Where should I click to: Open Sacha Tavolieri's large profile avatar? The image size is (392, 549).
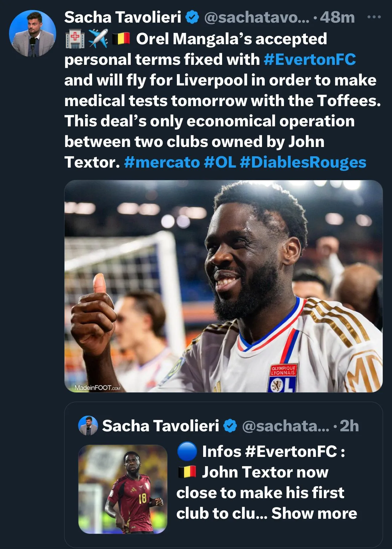click(x=33, y=33)
